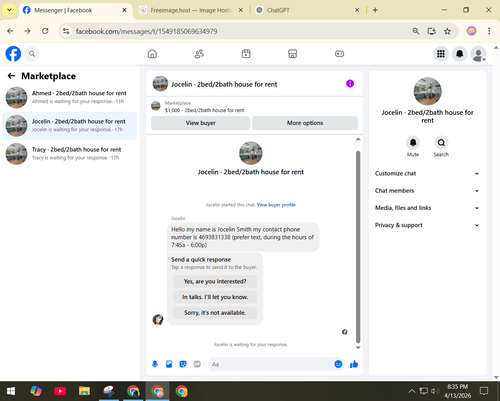500x401 pixels.
Task: Open the Chrome three-dot menu
Action: 489,31
